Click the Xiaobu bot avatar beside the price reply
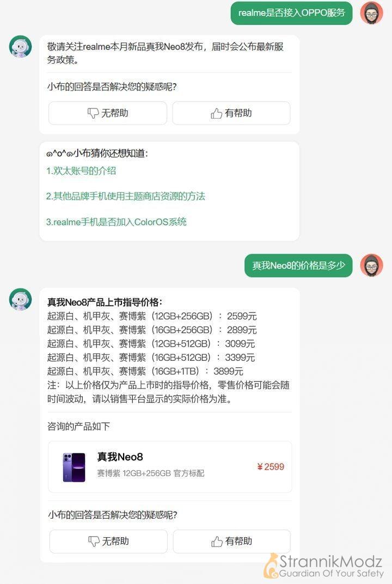Screen dimensions: 392x584 point(20,299)
